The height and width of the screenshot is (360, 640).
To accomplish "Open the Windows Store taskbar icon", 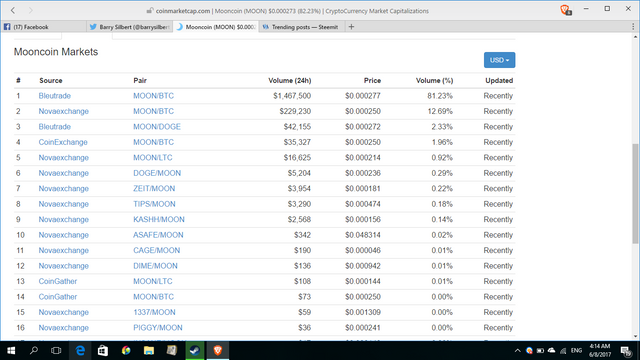I will (x=103, y=351).
